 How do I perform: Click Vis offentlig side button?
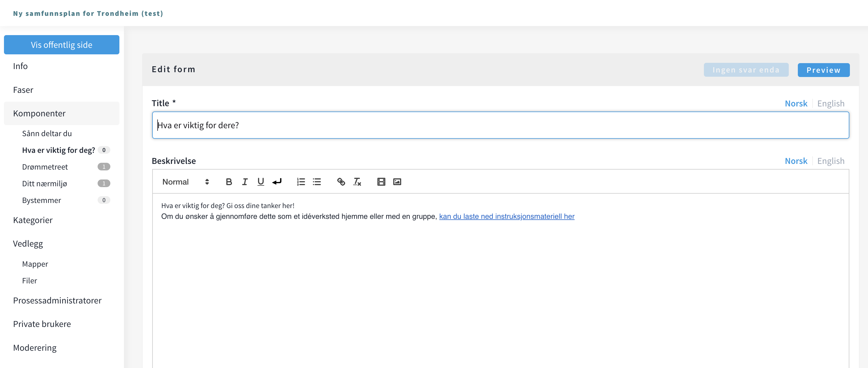pyautogui.click(x=62, y=45)
